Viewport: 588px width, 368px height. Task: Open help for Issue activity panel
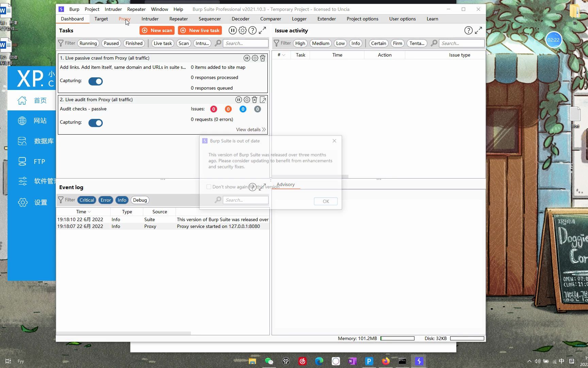tap(468, 30)
